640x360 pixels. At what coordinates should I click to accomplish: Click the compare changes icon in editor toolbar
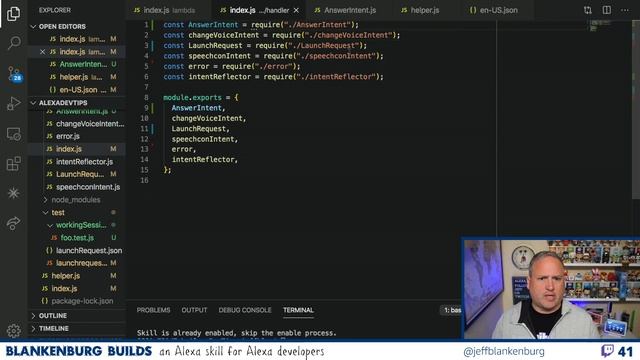[588, 10]
